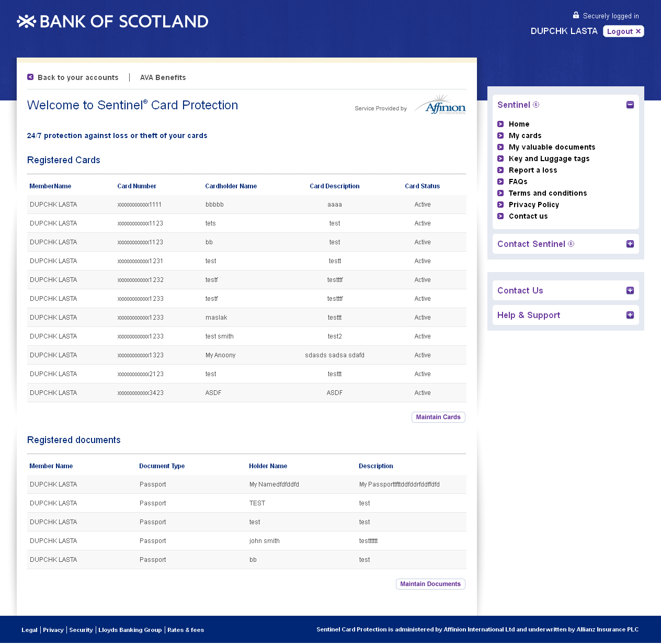The width and height of the screenshot is (661, 644).
Task: Click the Security link in the footer
Action: [81, 630]
